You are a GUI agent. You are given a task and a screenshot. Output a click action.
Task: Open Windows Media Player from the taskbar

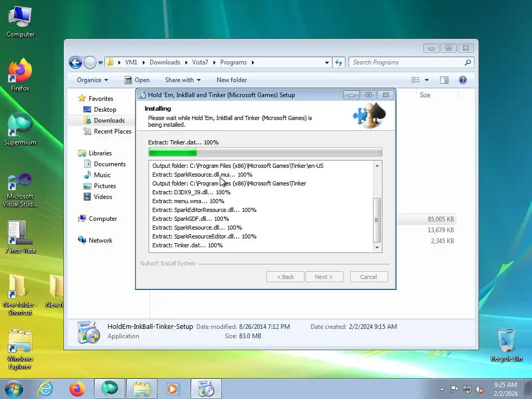tap(173, 389)
